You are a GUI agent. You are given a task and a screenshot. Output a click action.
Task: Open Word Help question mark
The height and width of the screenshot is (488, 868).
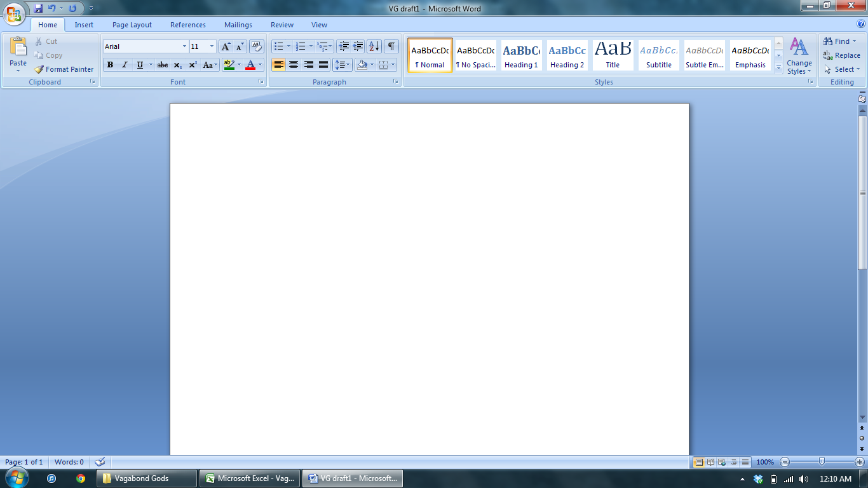[861, 24]
